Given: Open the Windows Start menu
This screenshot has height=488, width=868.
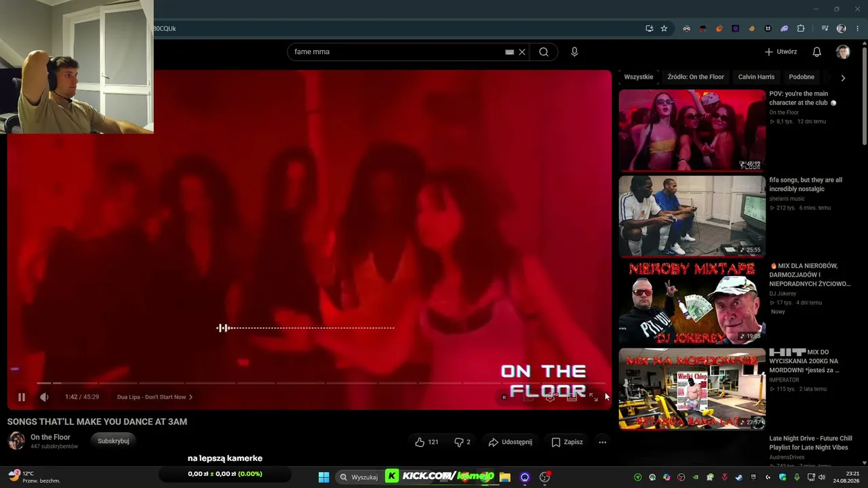Looking at the screenshot, I should coord(323,477).
